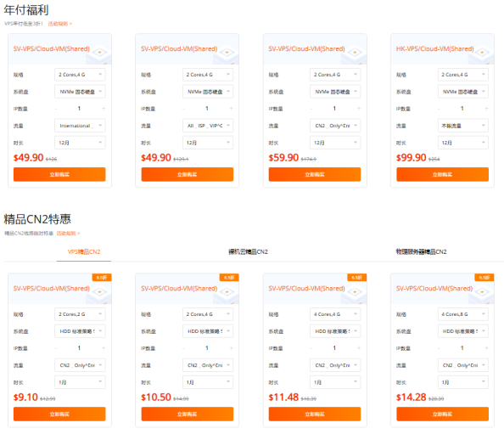Image resolution: width=504 pixels, height=434 pixels.
Task: Increase IP count on the HK-VPS card
Action: coord(486,109)
